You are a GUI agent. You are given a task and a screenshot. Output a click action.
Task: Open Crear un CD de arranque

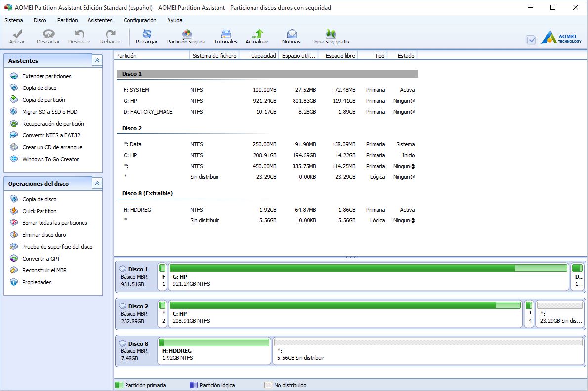(x=52, y=147)
